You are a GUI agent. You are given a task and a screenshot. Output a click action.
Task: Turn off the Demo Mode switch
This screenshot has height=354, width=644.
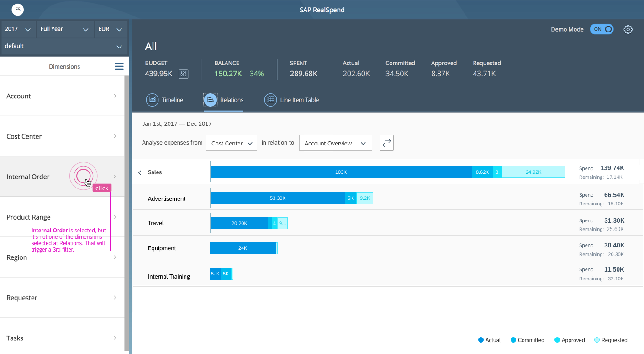click(602, 29)
